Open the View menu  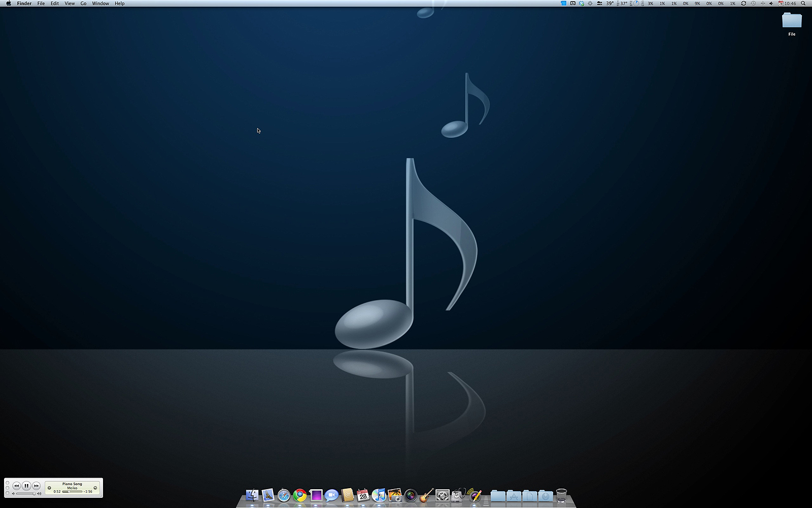coord(70,4)
